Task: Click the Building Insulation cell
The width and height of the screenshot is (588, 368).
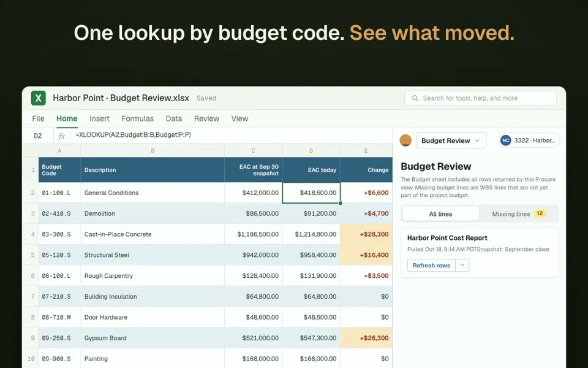Action: coord(153,296)
